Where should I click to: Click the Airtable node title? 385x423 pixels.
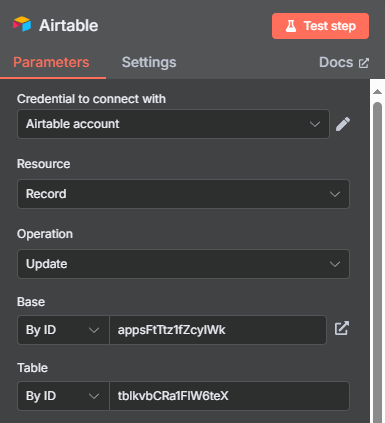(69, 25)
